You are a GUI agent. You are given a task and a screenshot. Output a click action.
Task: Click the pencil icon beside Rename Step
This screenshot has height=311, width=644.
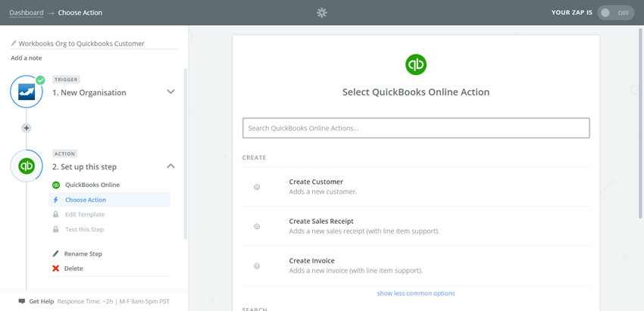(56, 253)
